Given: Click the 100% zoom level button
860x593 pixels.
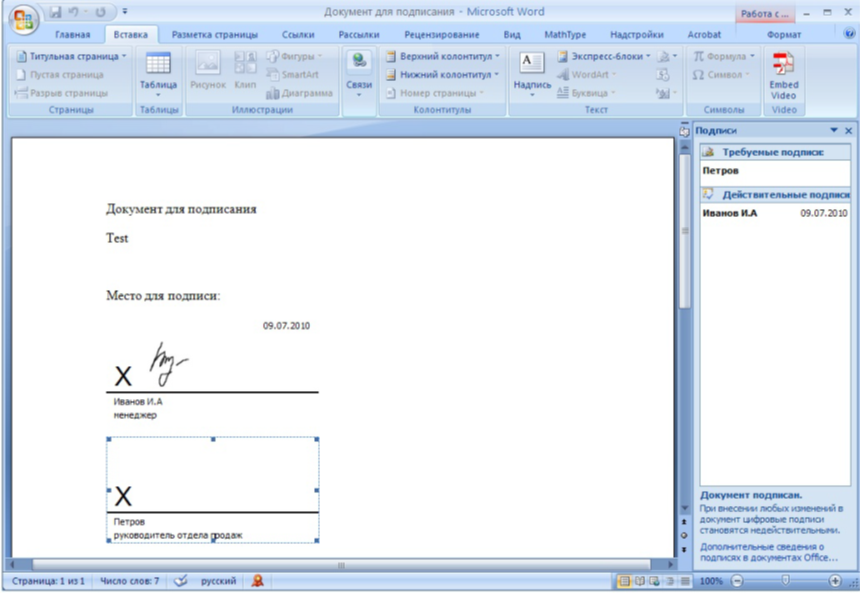Looking at the screenshot, I should (711, 581).
